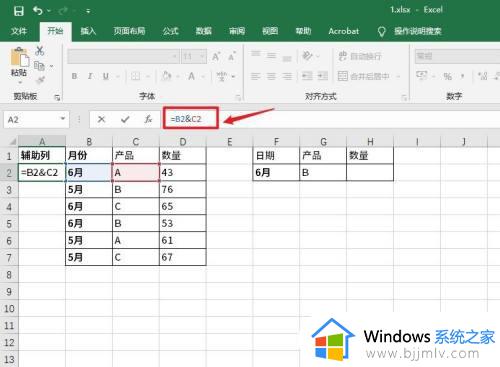Image resolution: width=500 pixels, height=367 pixels.
Task: Open the 数据 tab
Action: [x=204, y=31]
